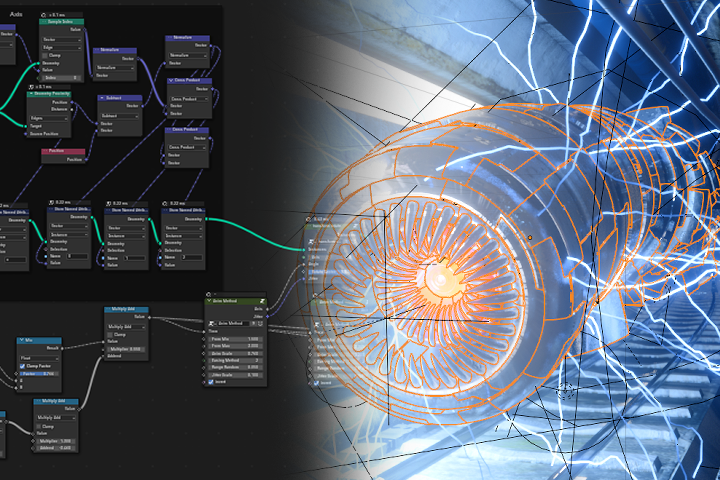Collapse the Anim Method node via header arrow
Screen dimensions: 720x480
[209, 301]
